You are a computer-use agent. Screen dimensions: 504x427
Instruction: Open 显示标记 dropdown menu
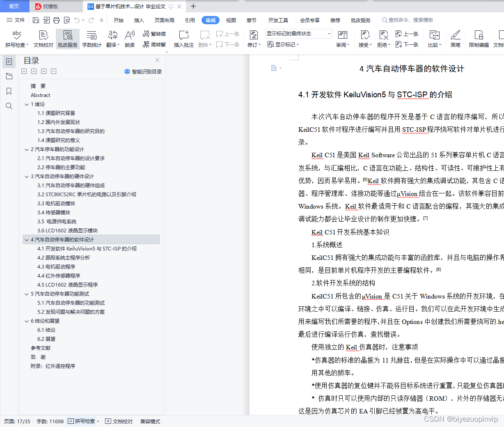pyautogui.click(x=283, y=44)
